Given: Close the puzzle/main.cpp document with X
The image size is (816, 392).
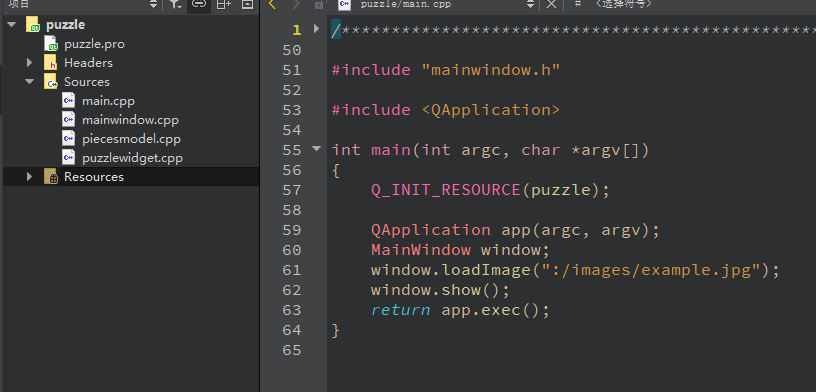Looking at the screenshot, I should tap(552, 4).
